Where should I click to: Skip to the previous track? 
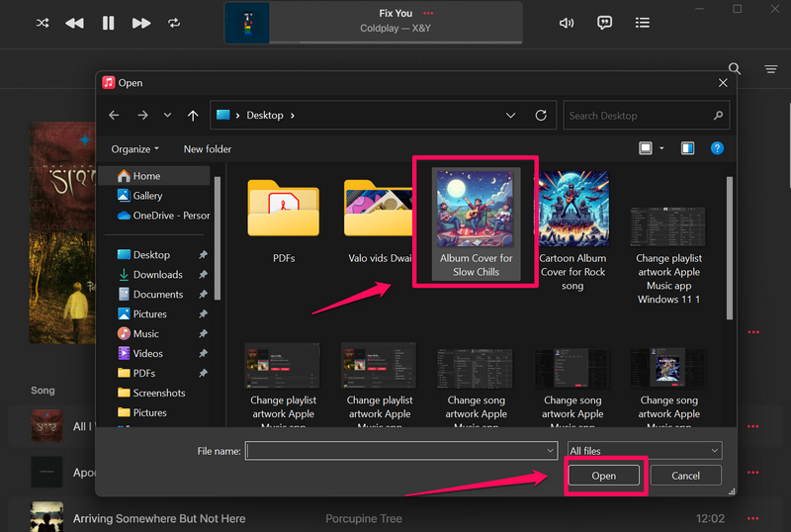(75, 23)
